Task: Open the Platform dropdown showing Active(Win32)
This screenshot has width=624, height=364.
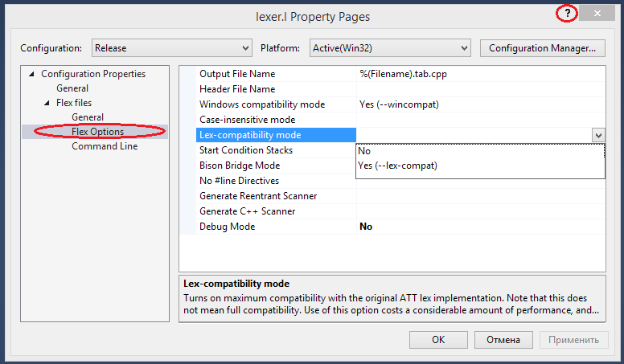Action: (390, 48)
